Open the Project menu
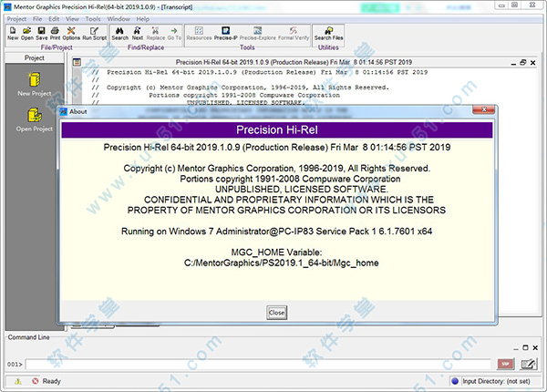547x392 pixels. 16,19
